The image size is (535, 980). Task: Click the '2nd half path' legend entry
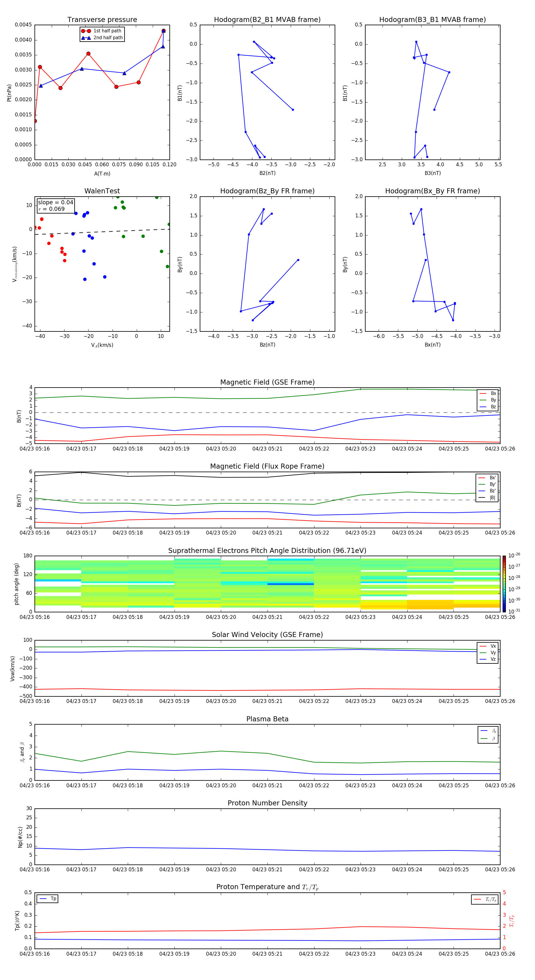tap(102, 38)
